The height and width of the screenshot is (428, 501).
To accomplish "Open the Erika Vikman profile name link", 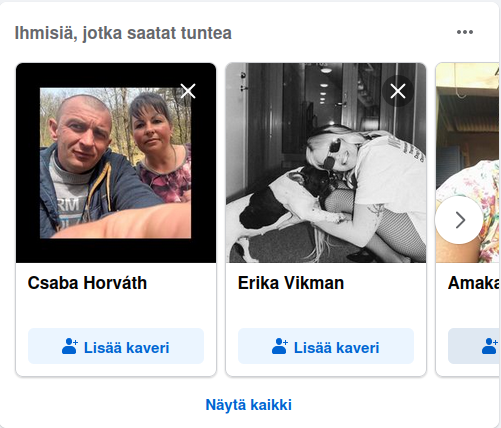I will (x=291, y=283).
